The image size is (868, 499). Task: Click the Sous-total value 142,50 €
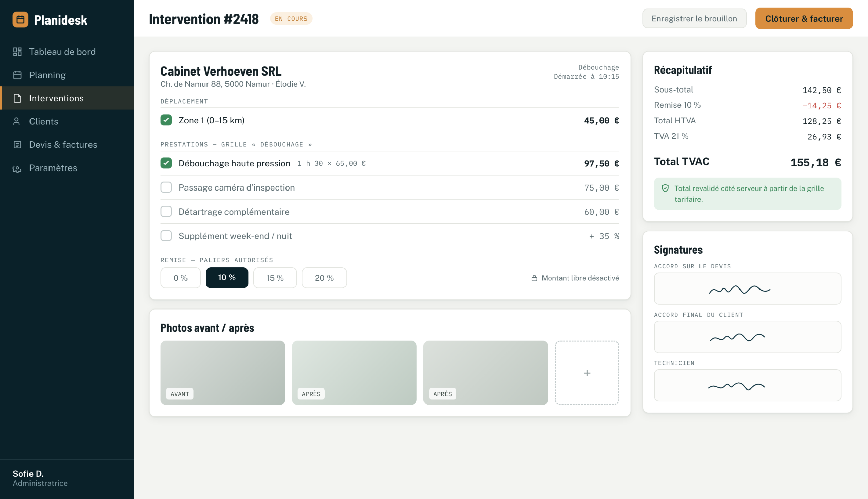tap(822, 90)
